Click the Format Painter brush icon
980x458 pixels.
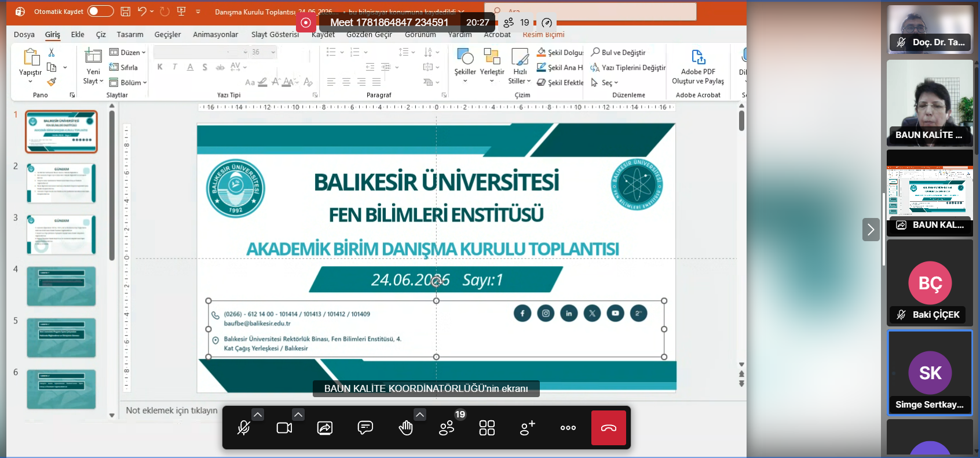pos(52,82)
